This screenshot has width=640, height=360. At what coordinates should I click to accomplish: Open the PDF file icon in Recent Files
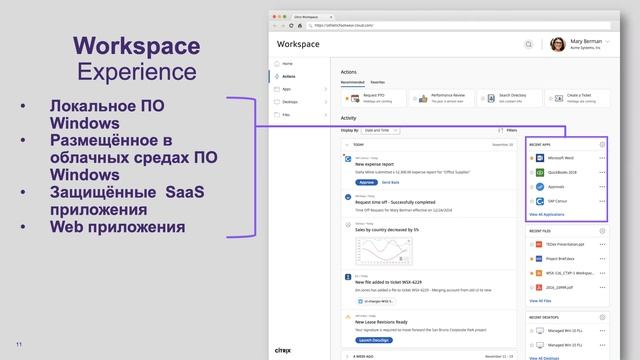[x=539, y=287]
